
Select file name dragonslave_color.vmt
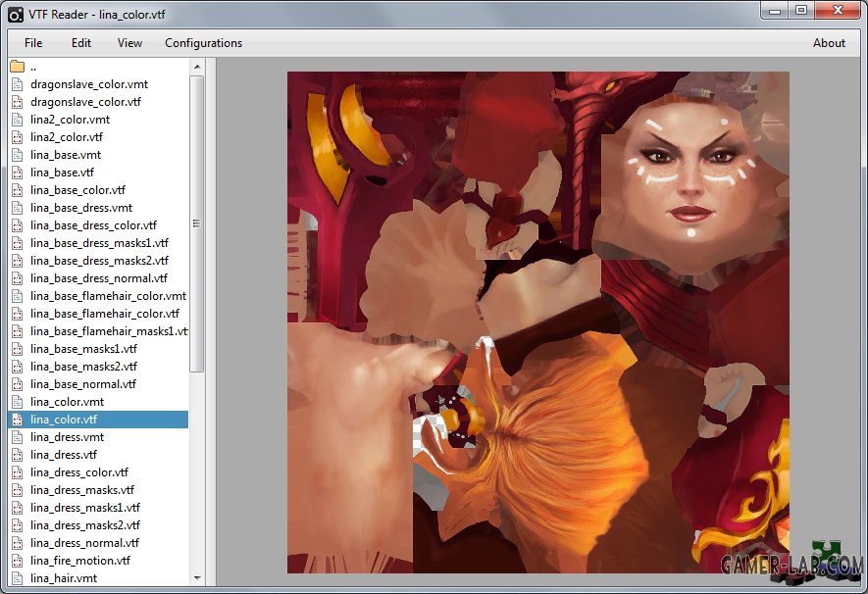pos(89,84)
